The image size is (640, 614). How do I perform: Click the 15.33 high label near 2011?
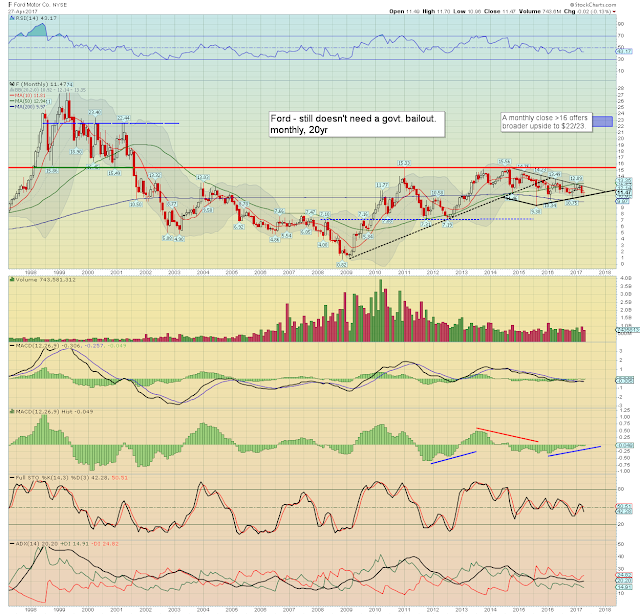coord(404,163)
